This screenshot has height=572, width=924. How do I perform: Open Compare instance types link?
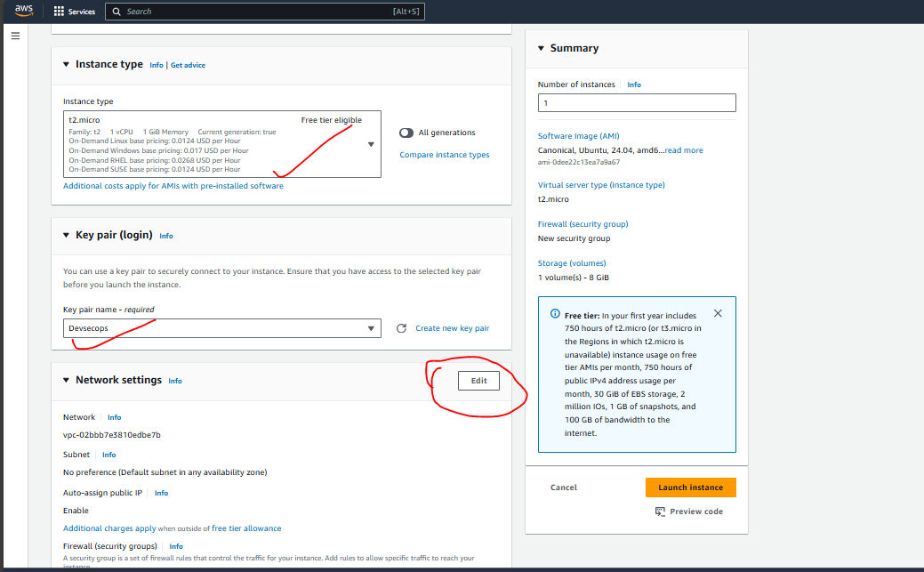click(x=445, y=155)
